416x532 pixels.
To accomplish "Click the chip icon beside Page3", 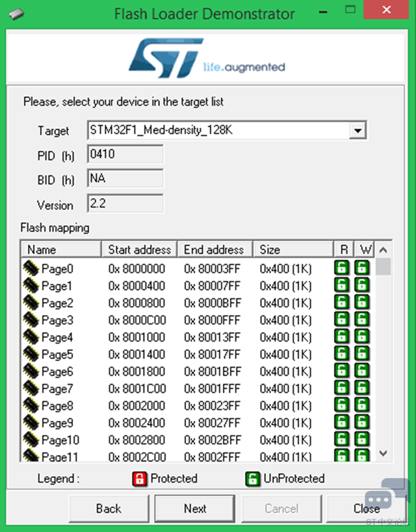I will [31, 320].
